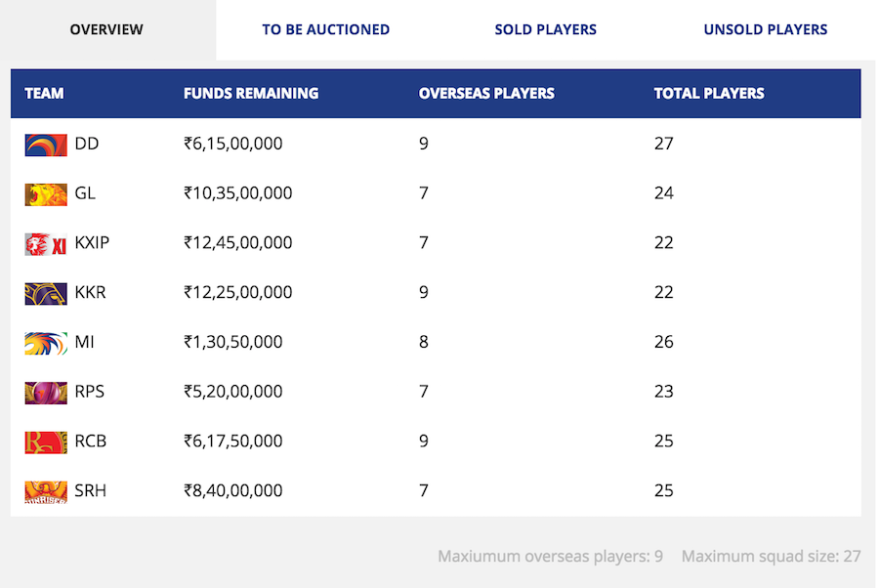Viewport: 879px width, 588px height.
Task: Click the Mumbai Indians (MI) logo
Action: [x=46, y=343]
